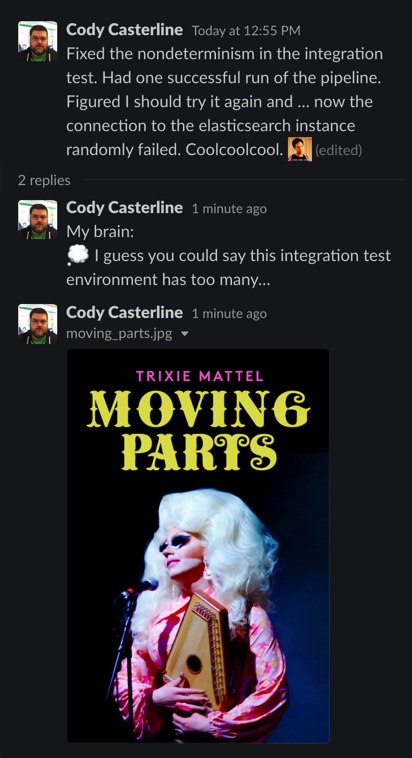Click the message about elasticsearch connection failing
Image resolution: width=412 pixels, height=758 pixels.
(224, 102)
